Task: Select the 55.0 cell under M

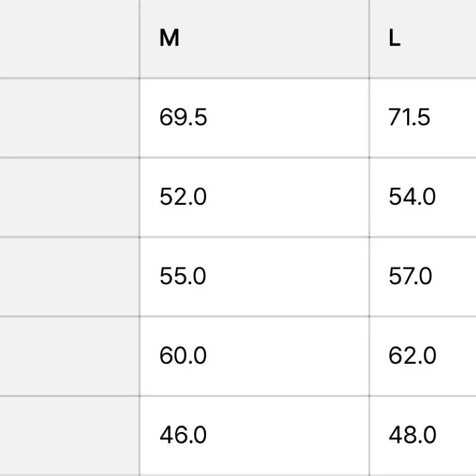Action: tap(183, 277)
